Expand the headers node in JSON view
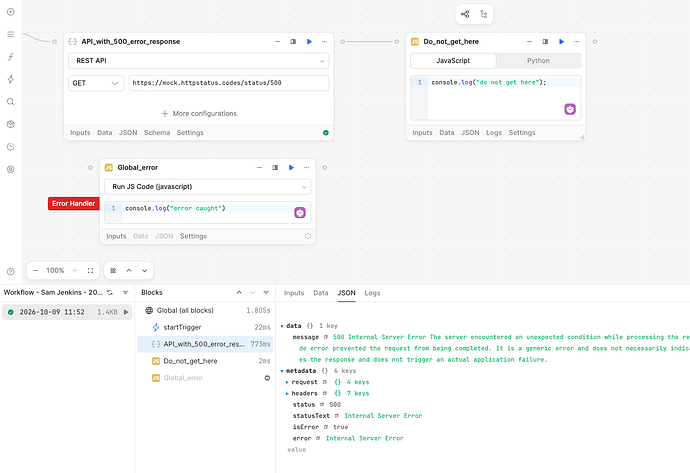 [287, 393]
